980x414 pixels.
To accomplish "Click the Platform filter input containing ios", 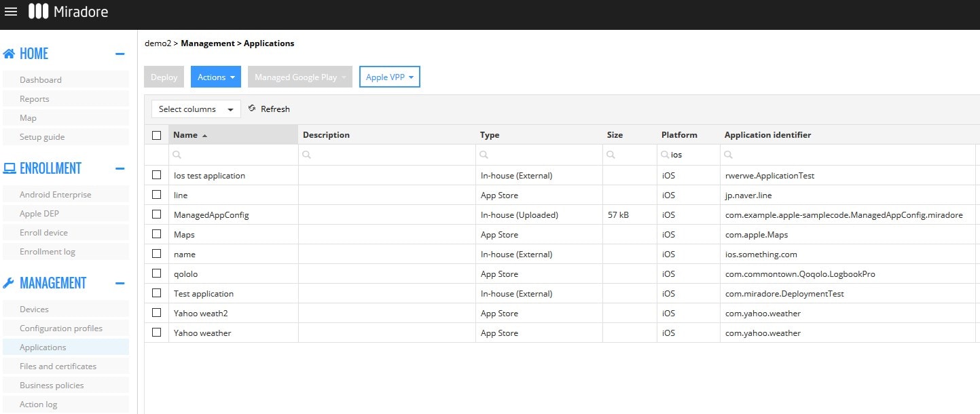I will click(x=688, y=155).
